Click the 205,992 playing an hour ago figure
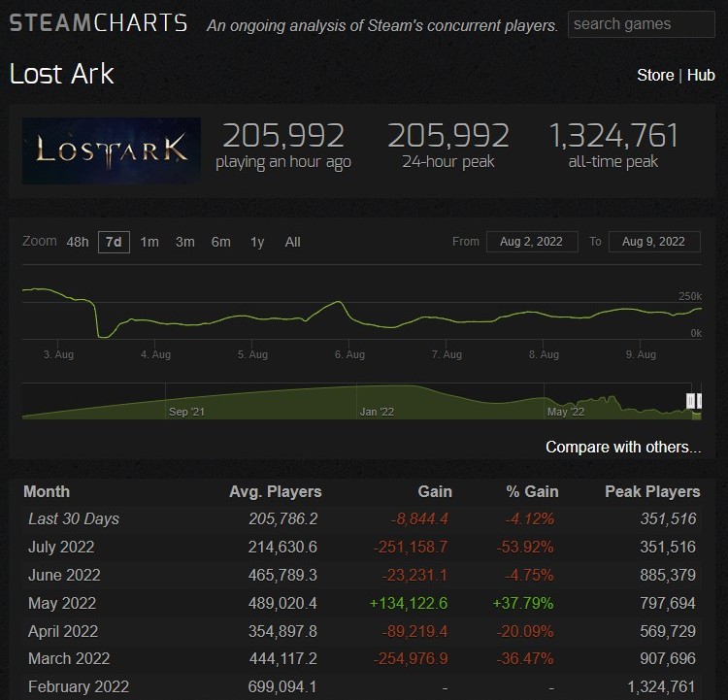The image size is (728, 700). 283,135
